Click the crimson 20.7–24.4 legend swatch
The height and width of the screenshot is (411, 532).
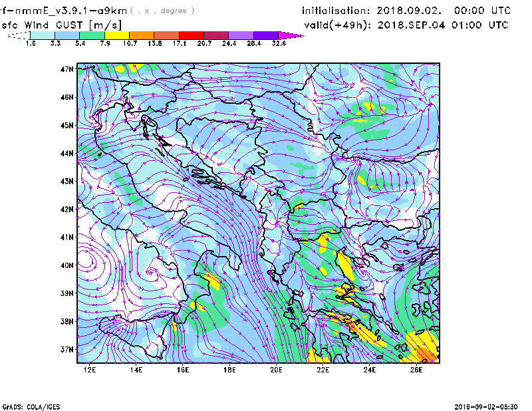point(216,35)
